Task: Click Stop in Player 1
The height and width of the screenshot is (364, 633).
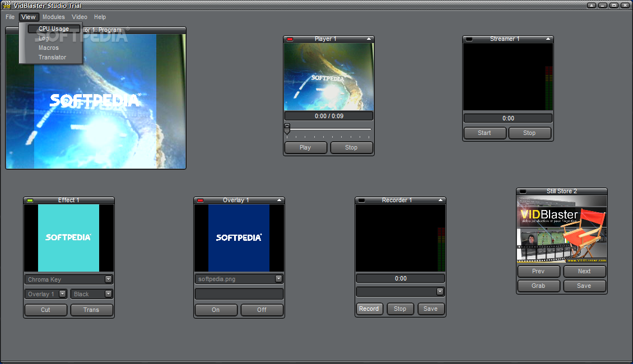Action: (351, 148)
